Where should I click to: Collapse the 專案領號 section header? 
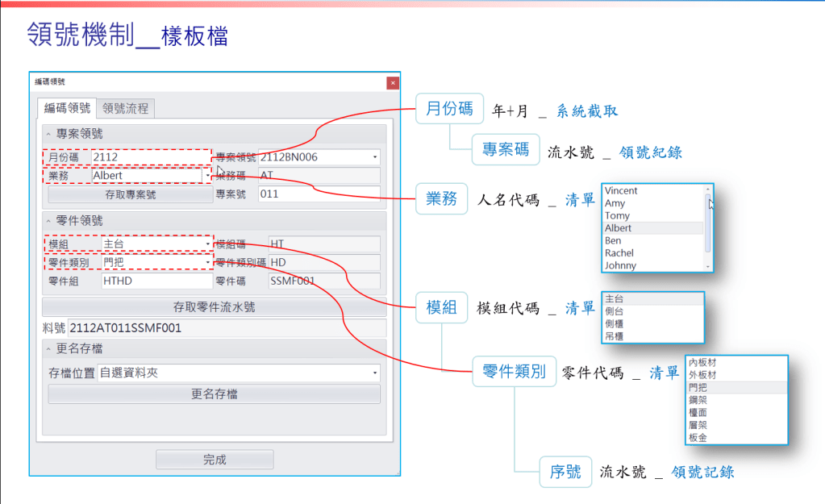48,135
